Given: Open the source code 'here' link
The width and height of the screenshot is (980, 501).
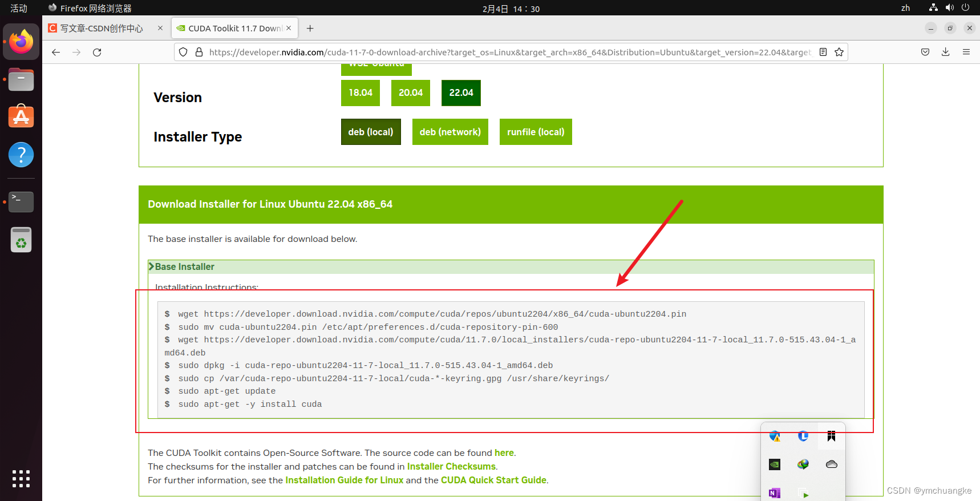Looking at the screenshot, I should 504,452.
